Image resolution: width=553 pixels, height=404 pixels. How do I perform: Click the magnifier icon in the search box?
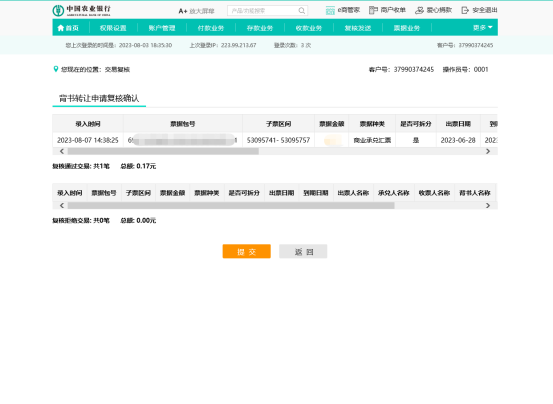click(x=302, y=11)
